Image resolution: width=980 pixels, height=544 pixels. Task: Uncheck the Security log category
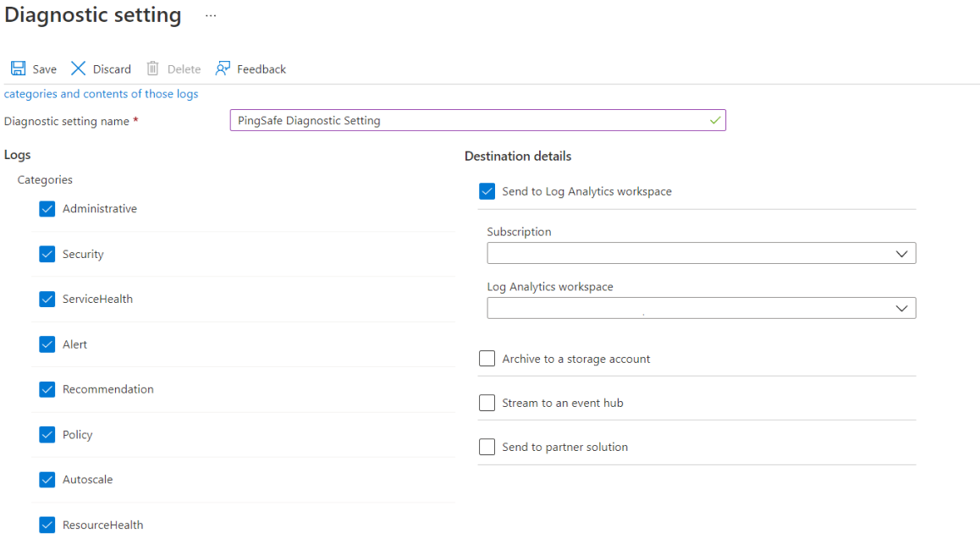(47, 255)
